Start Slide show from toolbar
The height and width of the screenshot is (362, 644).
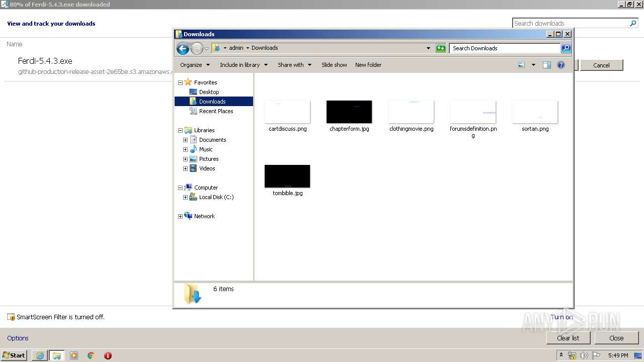point(334,65)
